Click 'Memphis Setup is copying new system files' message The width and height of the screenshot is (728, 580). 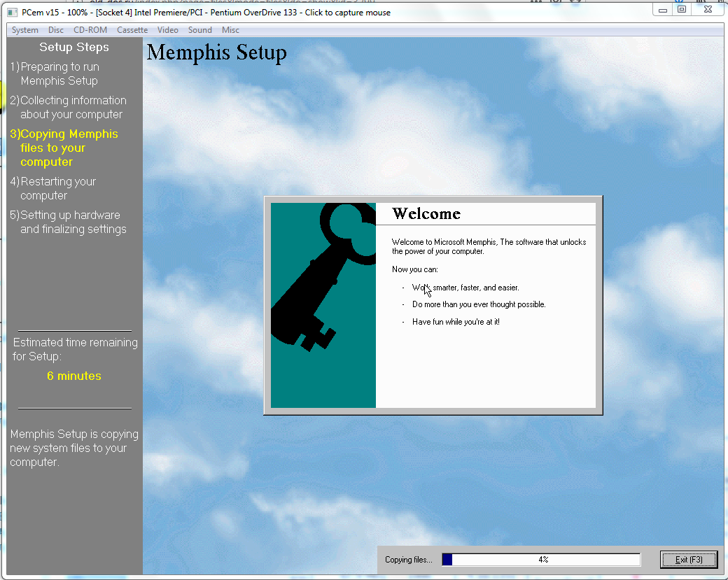tap(74, 448)
